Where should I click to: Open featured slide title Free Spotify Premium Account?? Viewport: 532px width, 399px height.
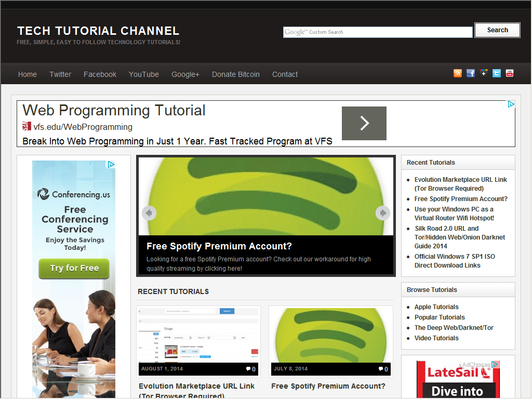(219, 246)
